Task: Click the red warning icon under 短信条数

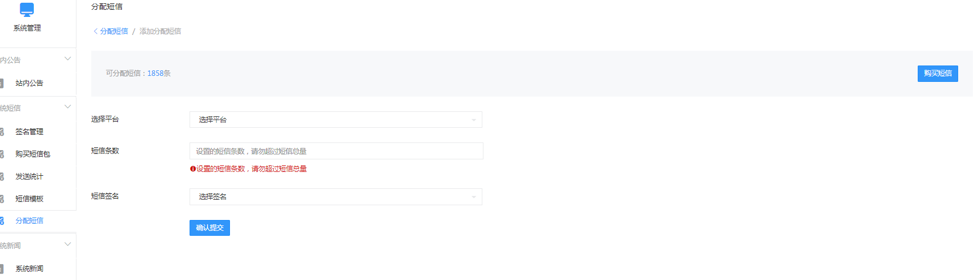Action: 193,169
